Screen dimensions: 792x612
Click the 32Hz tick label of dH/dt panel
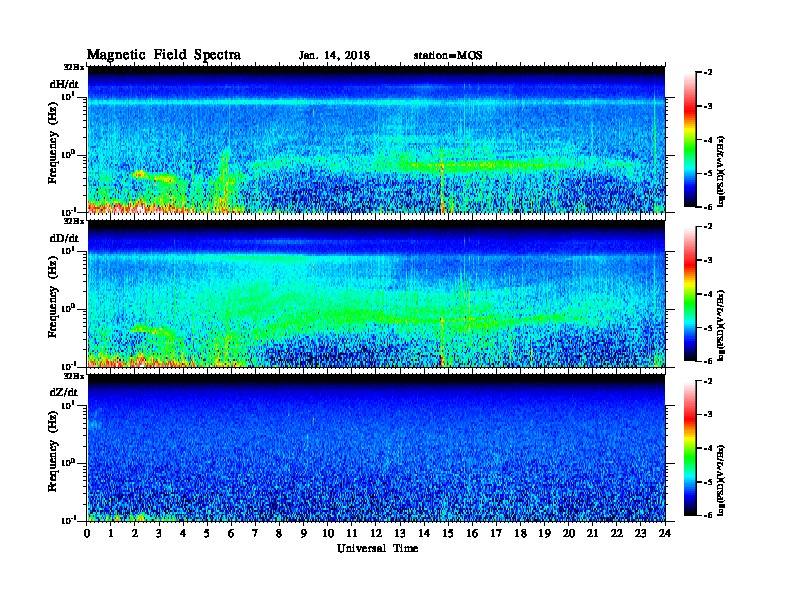[x=73, y=67]
